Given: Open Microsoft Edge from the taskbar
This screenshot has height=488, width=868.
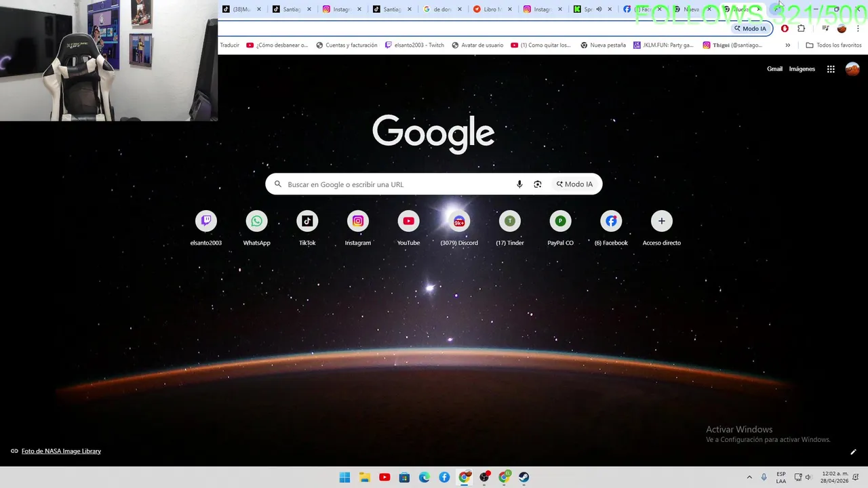Looking at the screenshot, I should pos(425,477).
